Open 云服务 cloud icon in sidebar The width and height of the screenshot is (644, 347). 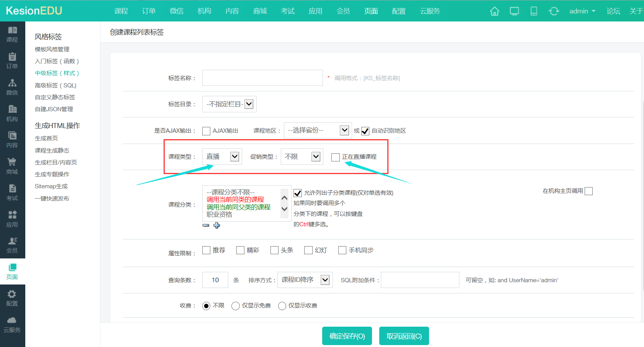pyautogui.click(x=12, y=324)
